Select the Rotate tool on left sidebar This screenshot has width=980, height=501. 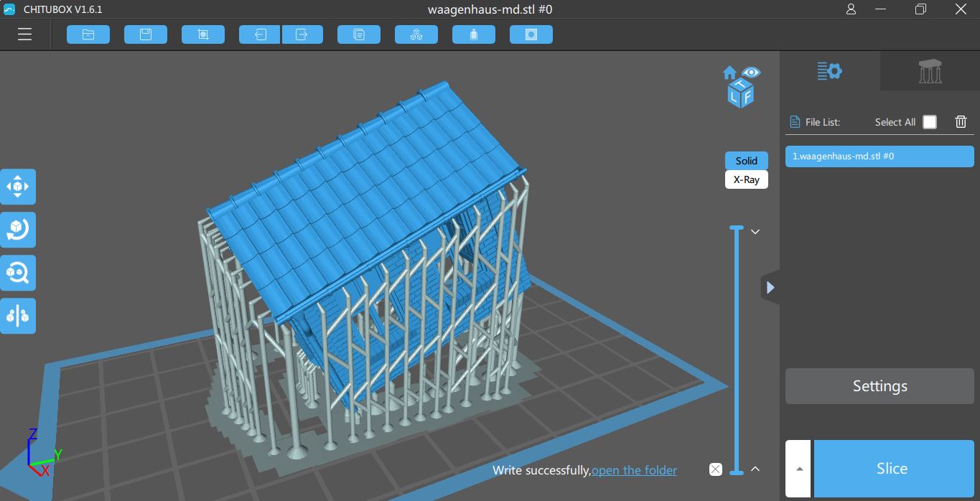click(18, 230)
